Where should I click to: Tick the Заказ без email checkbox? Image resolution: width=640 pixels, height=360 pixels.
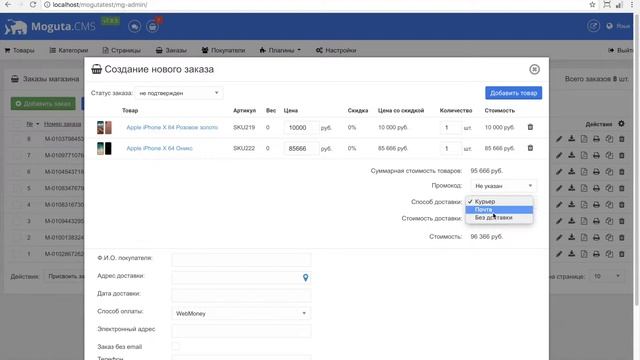click(176, 347)
